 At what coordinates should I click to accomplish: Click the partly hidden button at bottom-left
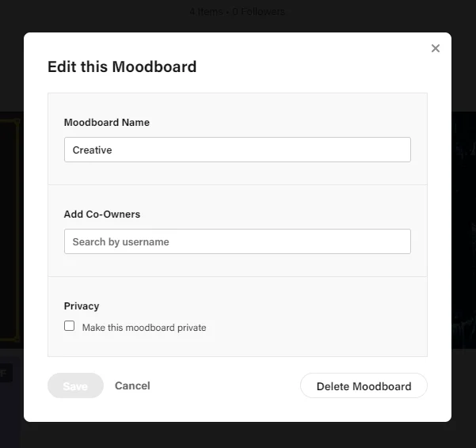click(x=6, y=372)
